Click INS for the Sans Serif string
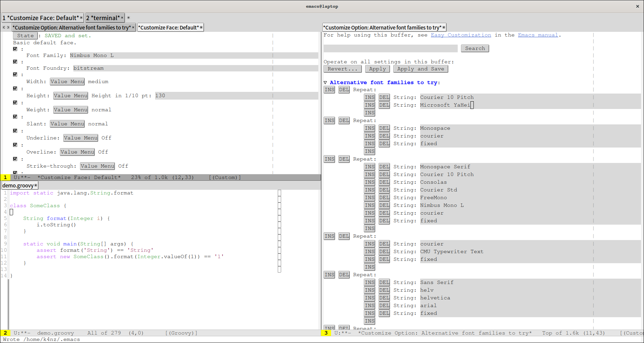Viewport: 644px width, 343px height. (370, 282)
